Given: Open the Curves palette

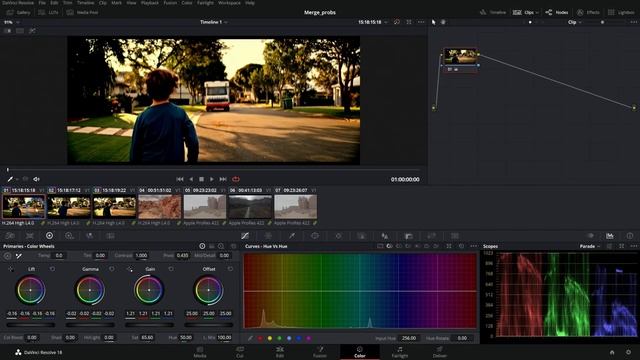Looking at the screenshot, I should click(x=245, y=236).
